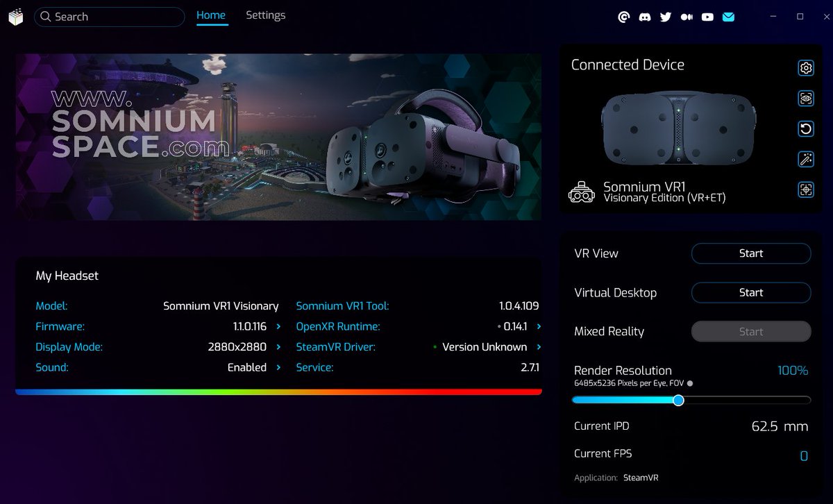Click the Firmware label

click(60, 326)
